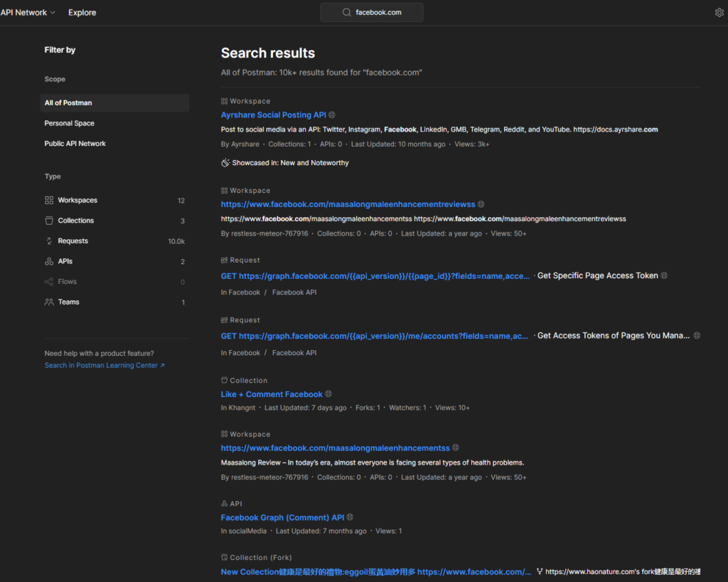Click the Requests filter icon
This screenshot has height=582, width=728.
click(49, 241)
